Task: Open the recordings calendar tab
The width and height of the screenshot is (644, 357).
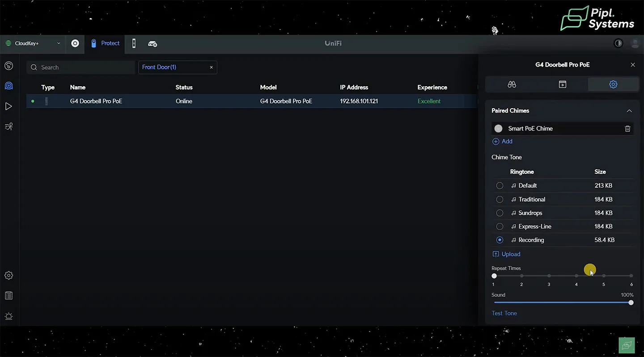Action: pyautogui.click(x=563, y=84)
